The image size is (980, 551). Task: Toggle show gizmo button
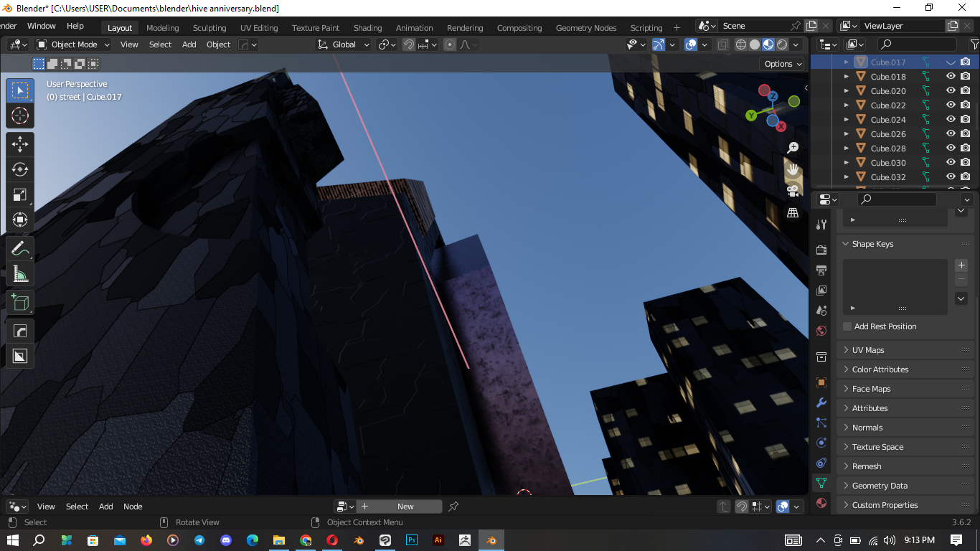(659, 44)
